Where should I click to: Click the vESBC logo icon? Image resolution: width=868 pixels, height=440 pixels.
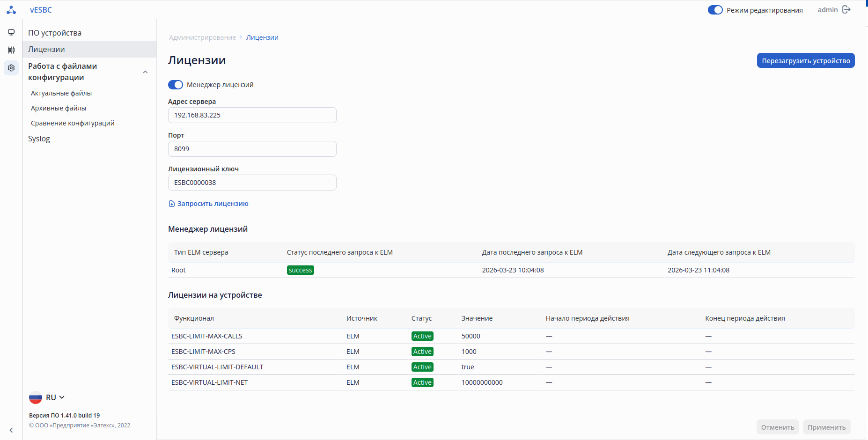(11, 10)
